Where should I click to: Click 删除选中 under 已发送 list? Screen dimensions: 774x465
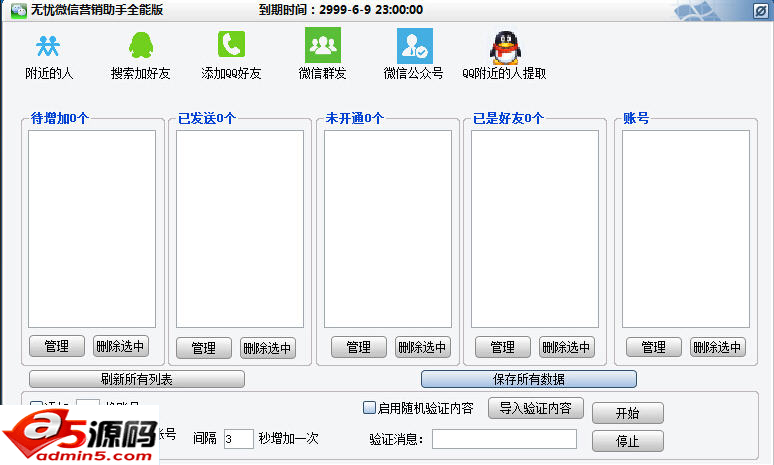pyautogui.click(x=268, y=348)
